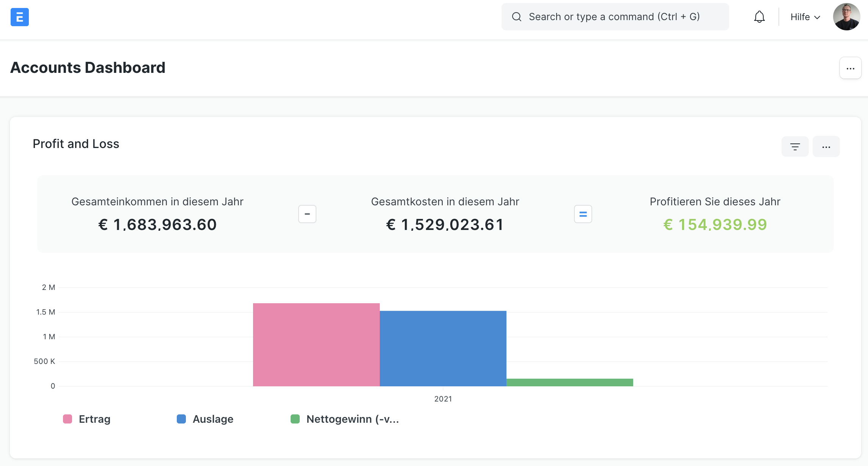Toggle Ertrag series in the legend

94,419
